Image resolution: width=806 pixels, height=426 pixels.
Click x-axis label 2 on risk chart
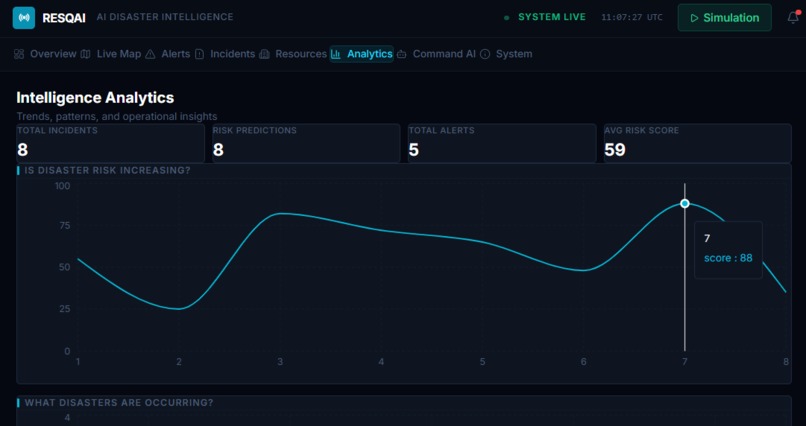tap(179, 362)
